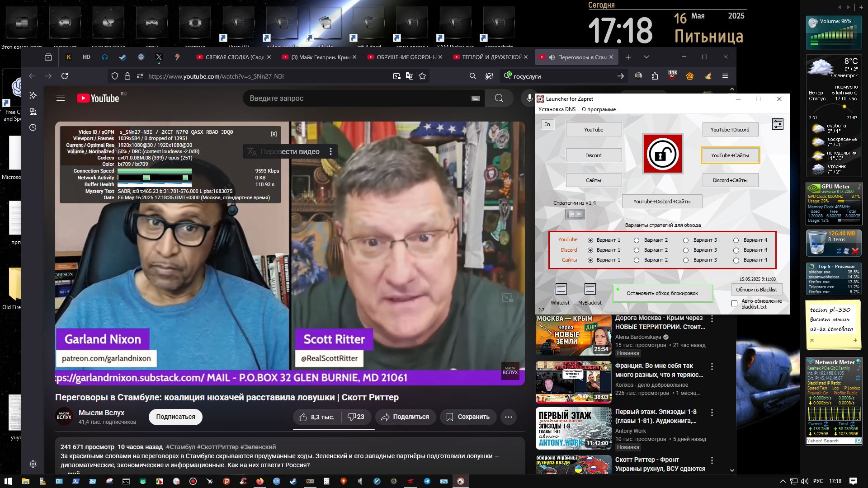Viewport: 868px width, 488px height.
Task: Select Discord Вариант 2 radio button
Action: coord(636,250)
